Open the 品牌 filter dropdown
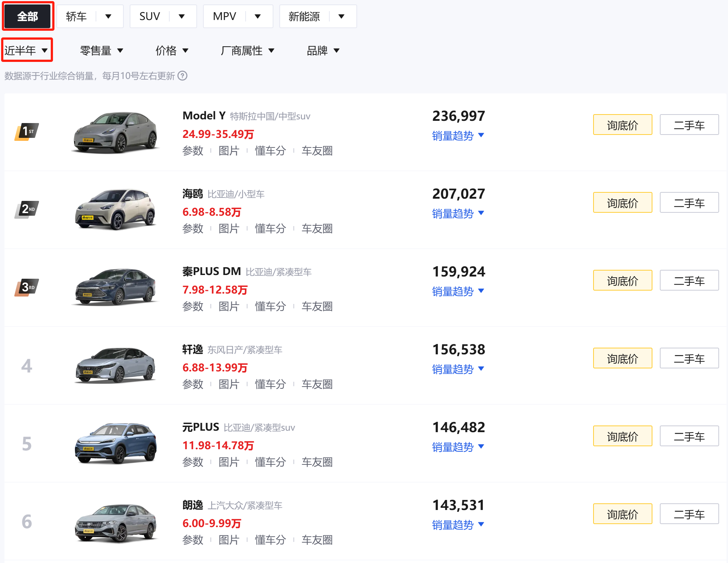728x563 pixels. pos(323,50)
